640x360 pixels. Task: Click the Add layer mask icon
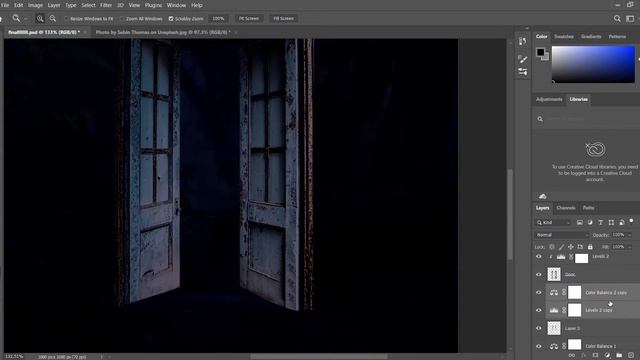coord(595,356)
